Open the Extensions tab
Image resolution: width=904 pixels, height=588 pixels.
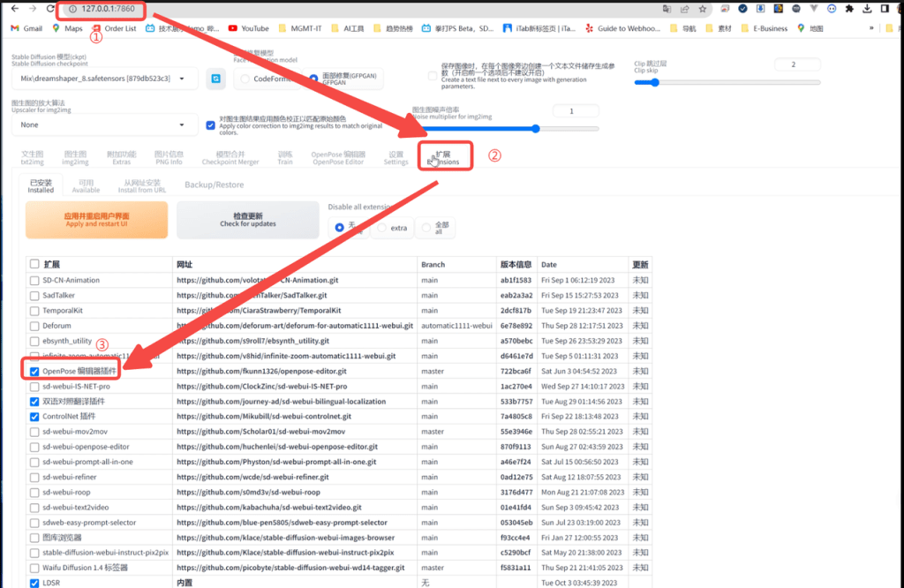click(444, 157)
